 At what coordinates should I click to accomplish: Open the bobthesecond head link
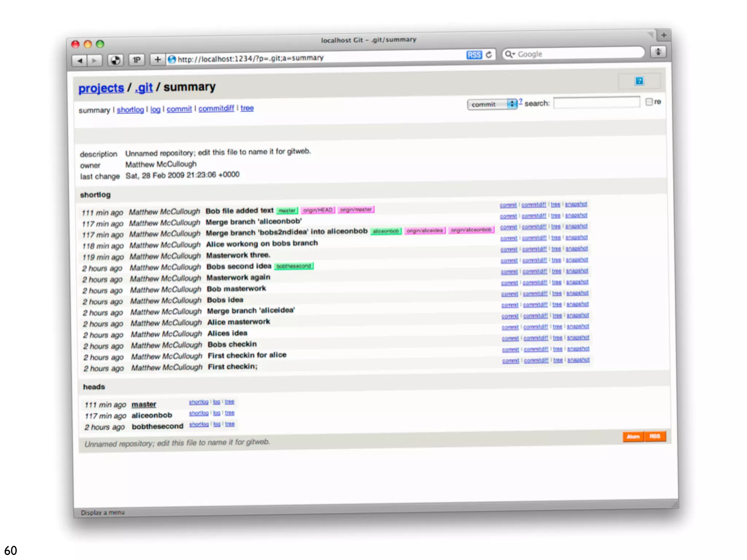[x=158, y=426]
